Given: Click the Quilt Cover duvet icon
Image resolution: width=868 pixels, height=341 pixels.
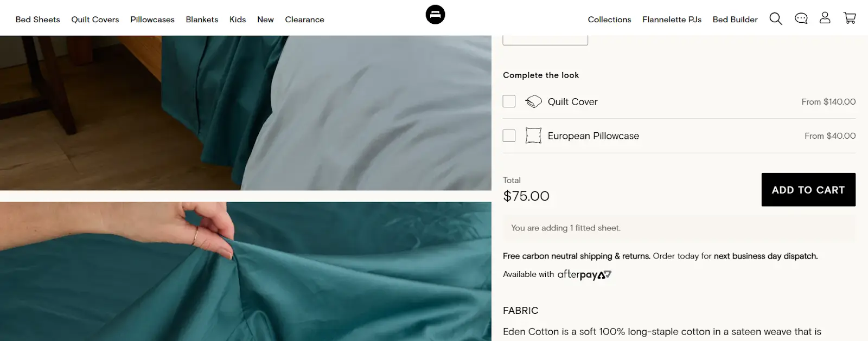Looking at the screenshot, I should coord(534,101).
